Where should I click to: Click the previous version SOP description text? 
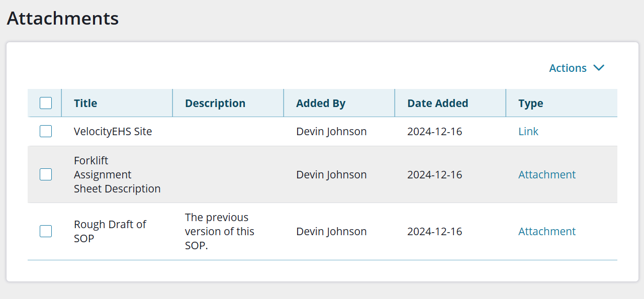219,231
